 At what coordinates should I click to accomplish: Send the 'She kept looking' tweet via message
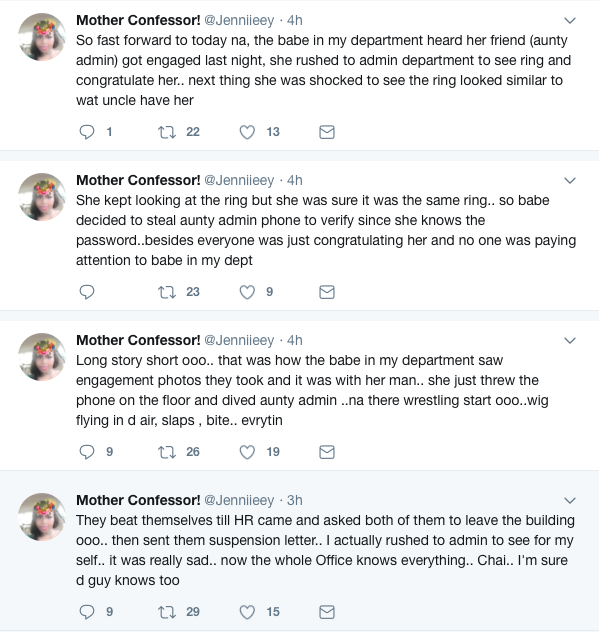327,292
